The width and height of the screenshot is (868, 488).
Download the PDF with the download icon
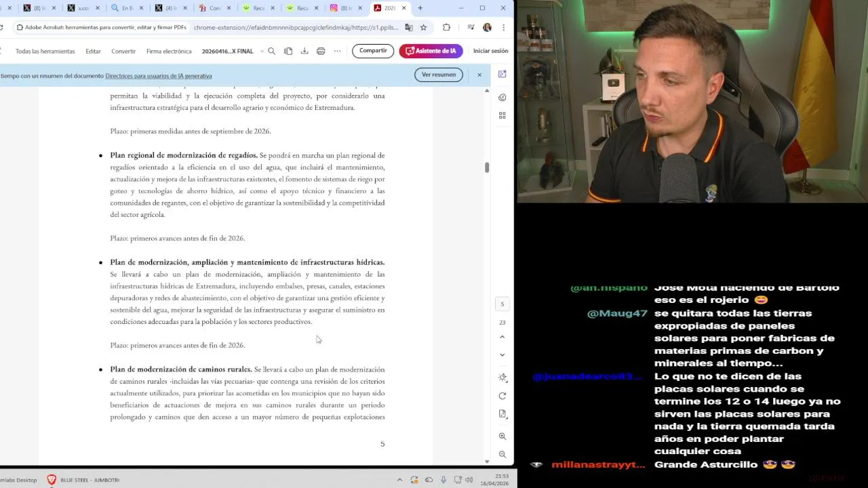point(304,51)
